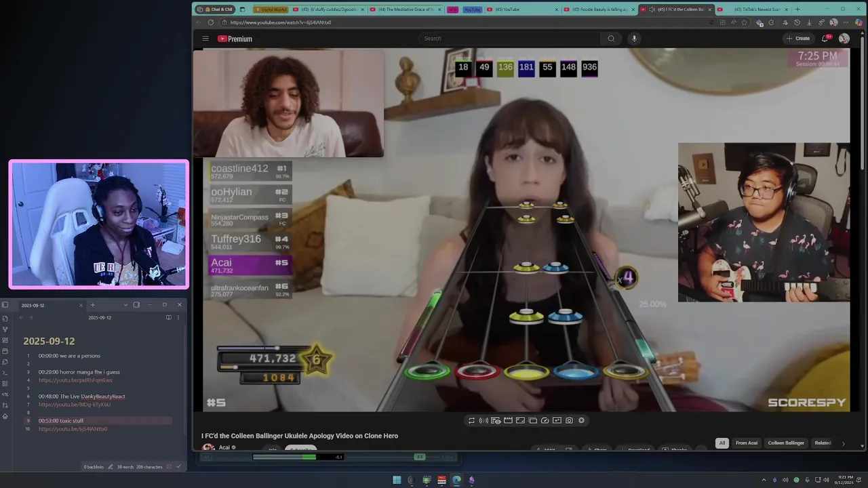The image size is (868, 488).
Task: Click the YouTube search input field
Action: pos(510,39)
